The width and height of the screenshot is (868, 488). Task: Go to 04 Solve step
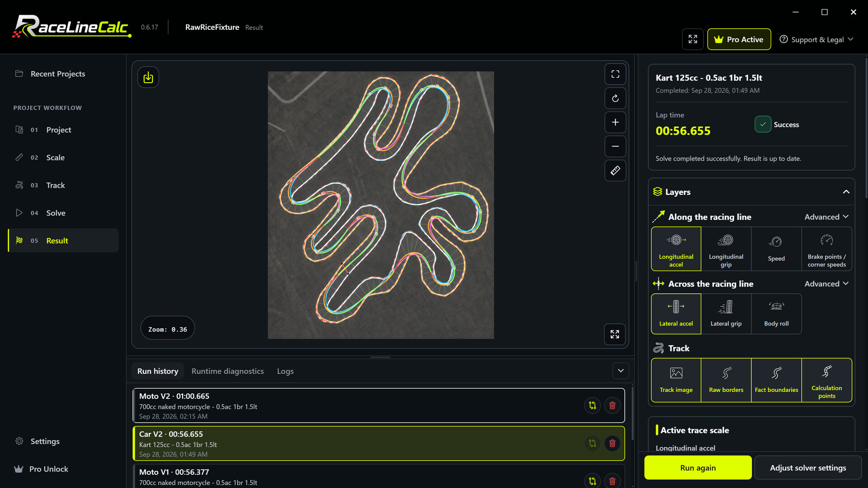(x=63, y=213)
